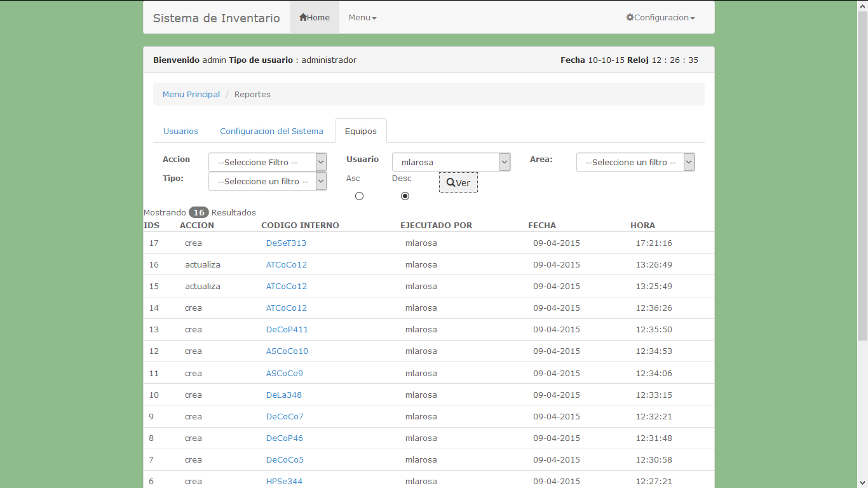
Task: Select the Equipos tab
Action: pos(361,131)
